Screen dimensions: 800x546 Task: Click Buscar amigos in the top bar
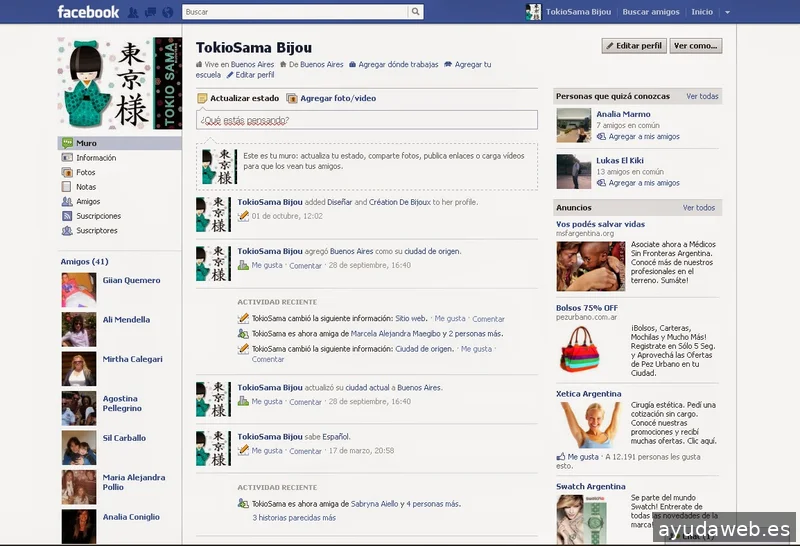tap(650, 12)
